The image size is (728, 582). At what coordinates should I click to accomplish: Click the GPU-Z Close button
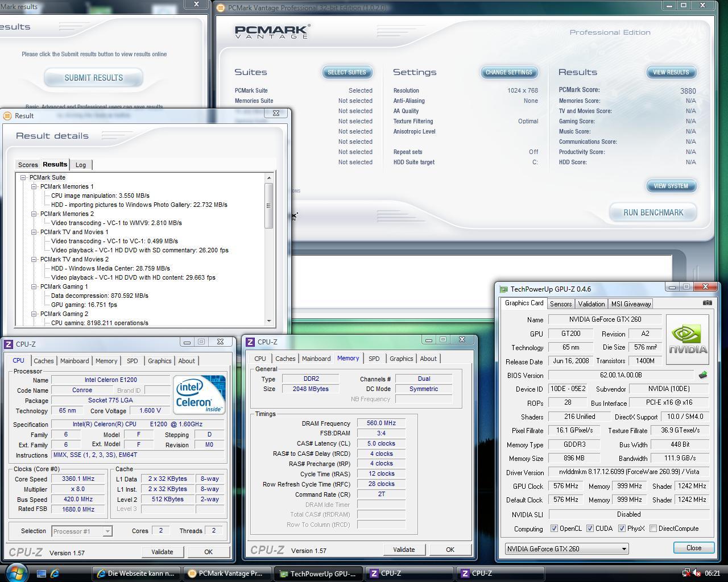click(693, 548)
